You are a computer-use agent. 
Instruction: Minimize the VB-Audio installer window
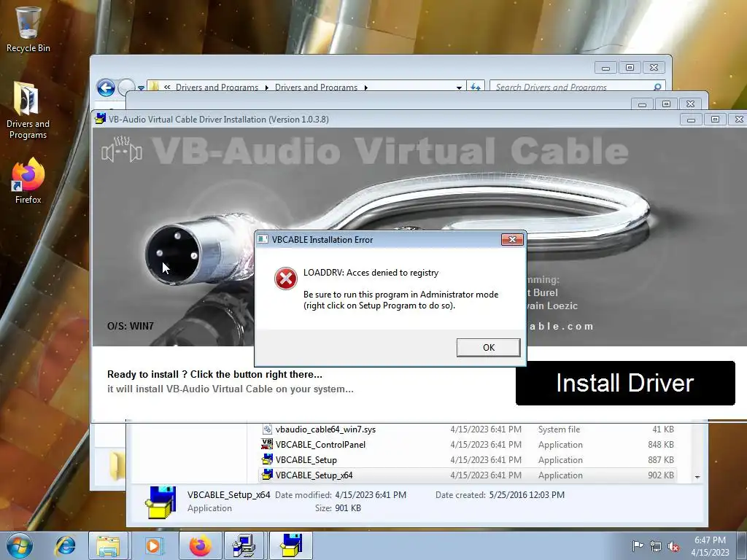point(691,120)
